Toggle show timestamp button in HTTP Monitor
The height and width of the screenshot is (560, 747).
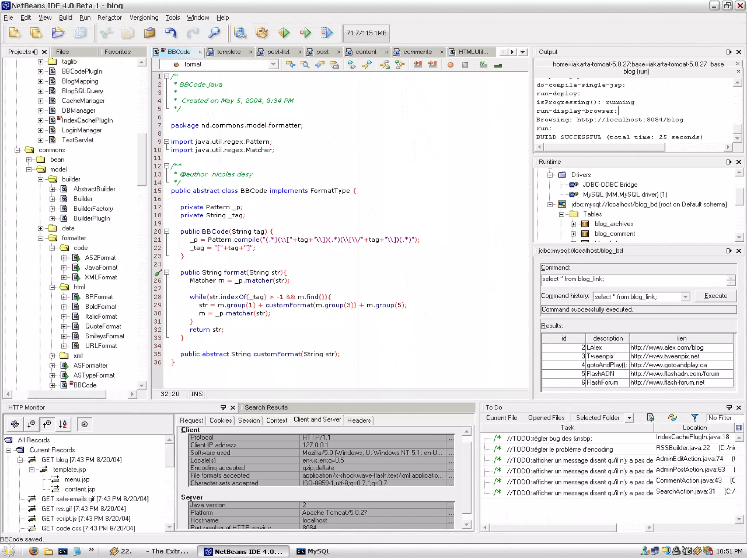click(x=84, y=424)
